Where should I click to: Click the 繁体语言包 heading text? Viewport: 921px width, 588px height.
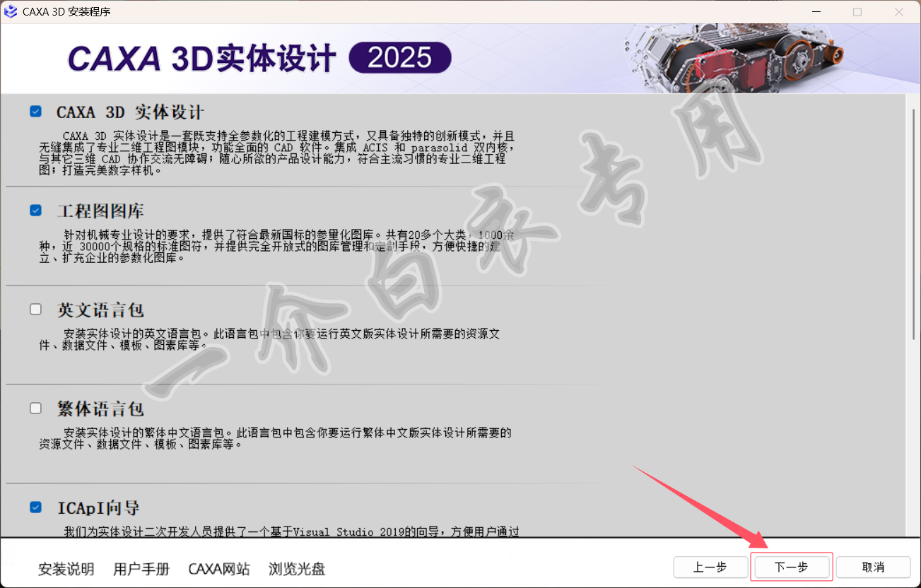tap(101, 409)
